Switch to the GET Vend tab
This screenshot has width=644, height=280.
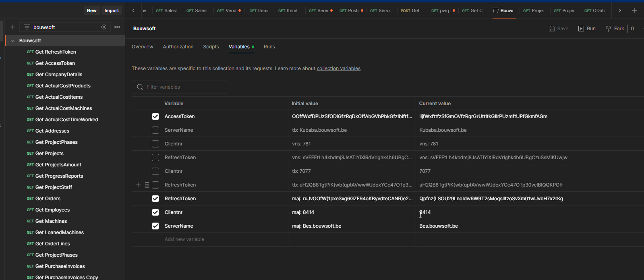[229, 10]
